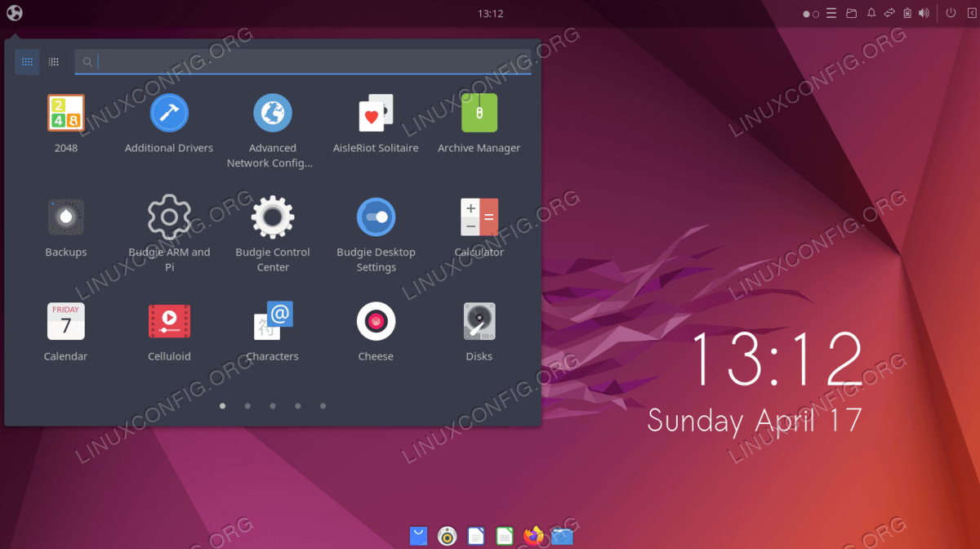Viewport: 980px width, 549px height.
Task: Go to app menu page 1
Action: pos(222,405)
